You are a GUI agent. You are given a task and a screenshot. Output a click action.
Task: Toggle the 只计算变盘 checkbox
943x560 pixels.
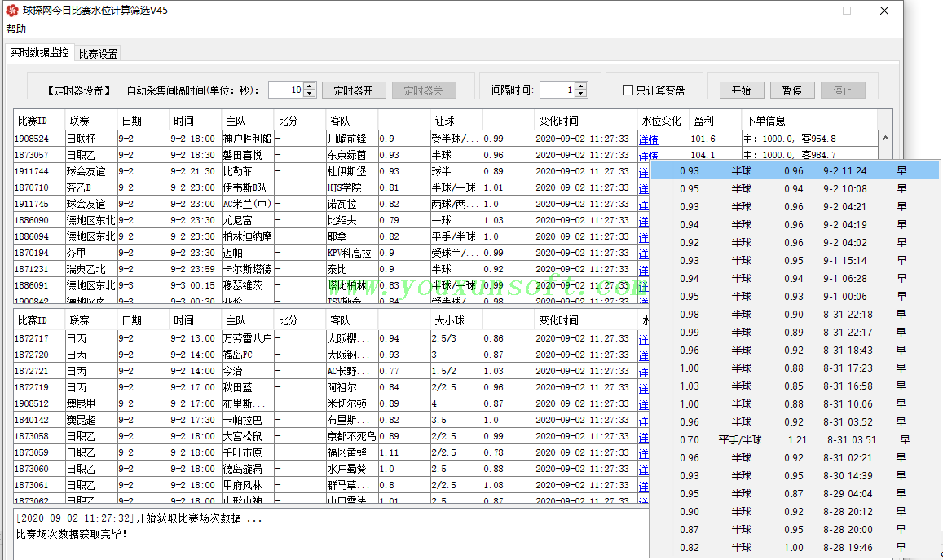(628, 90)
